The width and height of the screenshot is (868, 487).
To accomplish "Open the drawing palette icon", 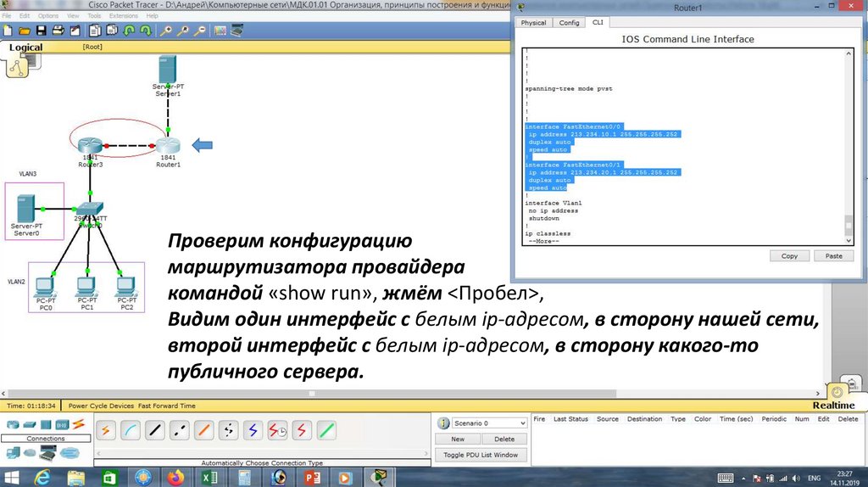I will pos(220,31).
